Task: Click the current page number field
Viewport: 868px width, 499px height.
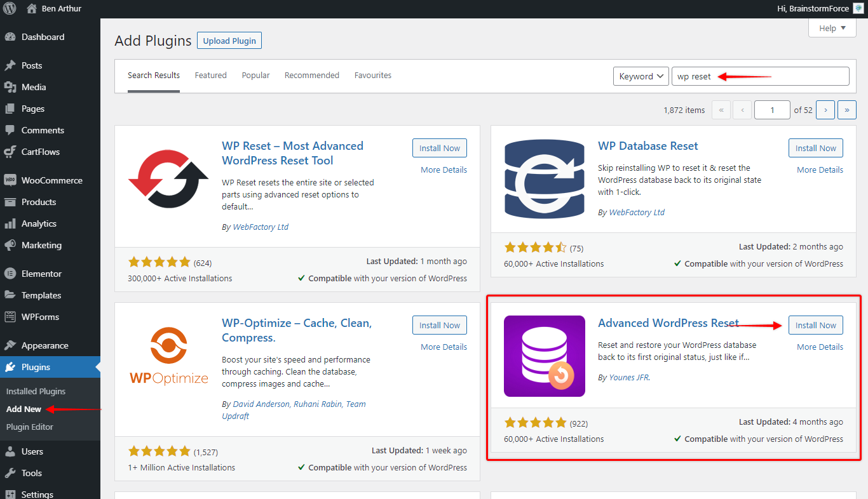Action: point(772,110)
